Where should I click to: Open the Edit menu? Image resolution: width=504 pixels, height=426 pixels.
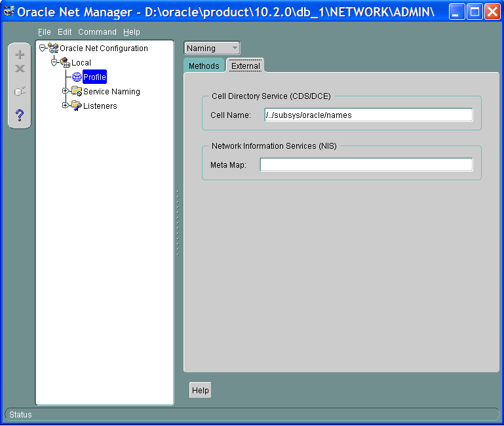(x=65, y=32)
